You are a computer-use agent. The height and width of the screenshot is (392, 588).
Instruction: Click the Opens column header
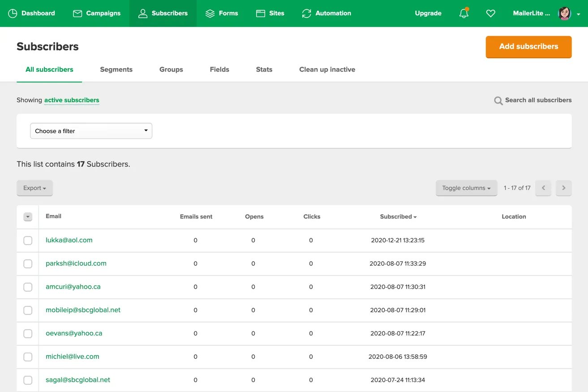click(254, 217)
